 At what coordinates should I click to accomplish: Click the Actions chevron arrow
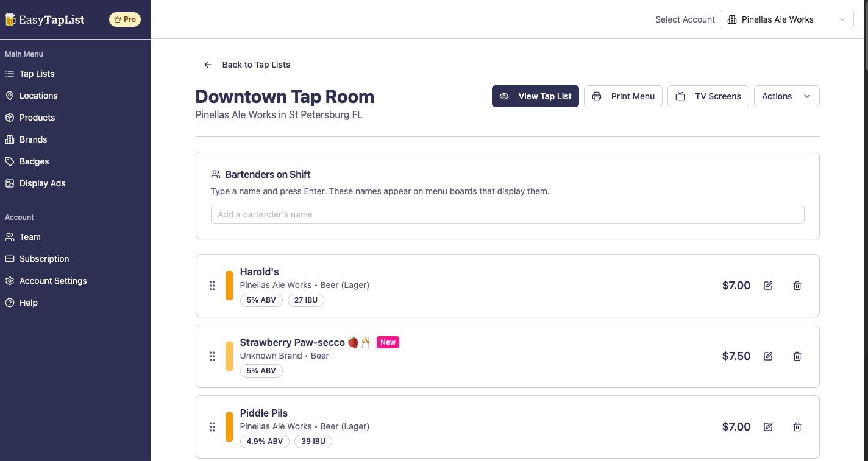tap(807, 96)
